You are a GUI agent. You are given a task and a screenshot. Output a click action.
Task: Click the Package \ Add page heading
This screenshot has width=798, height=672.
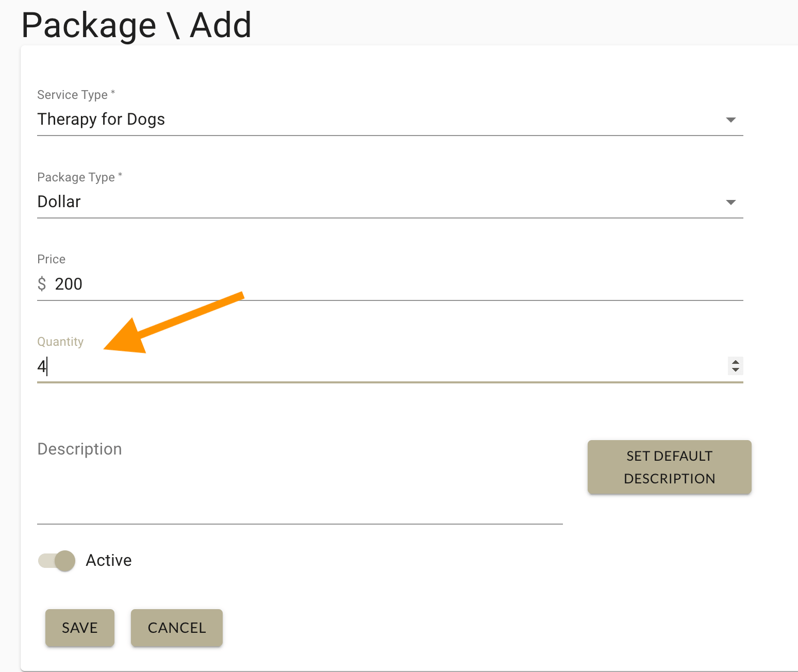[136, 25]
